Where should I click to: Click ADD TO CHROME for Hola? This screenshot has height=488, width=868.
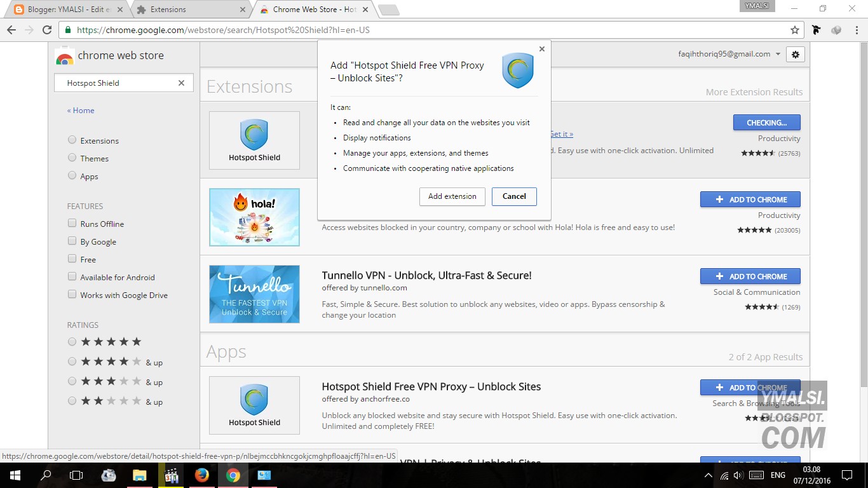click(750, 200)
